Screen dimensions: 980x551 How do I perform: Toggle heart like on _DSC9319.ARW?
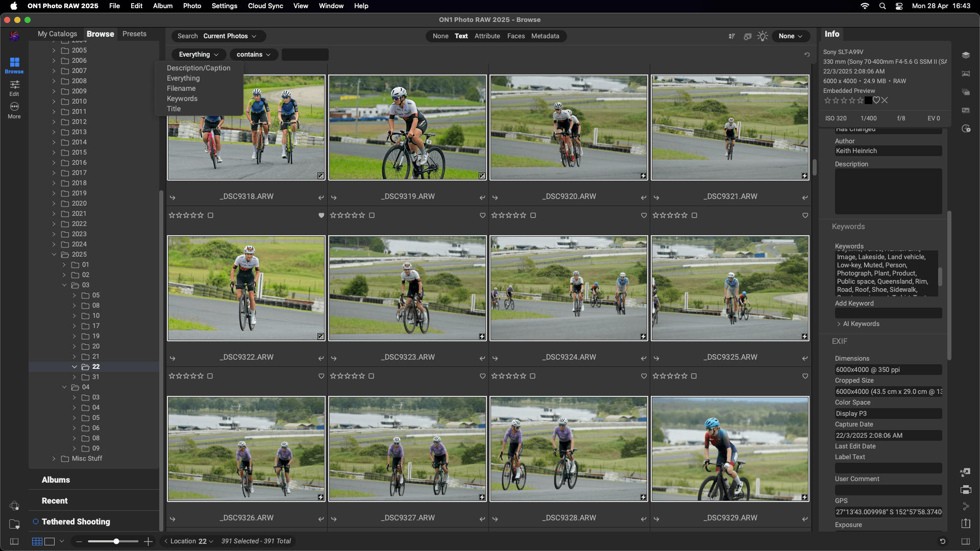pos(482,215)
